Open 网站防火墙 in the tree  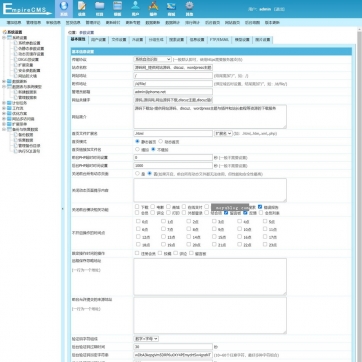pyautogui.click(x=27, y=76)
